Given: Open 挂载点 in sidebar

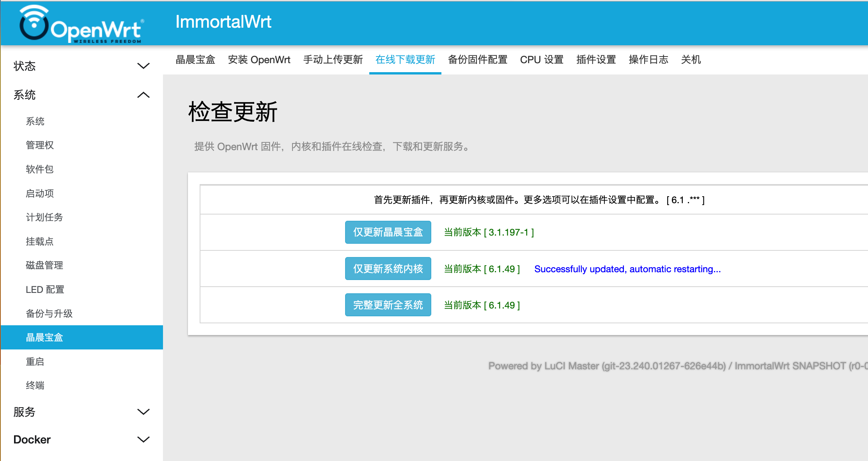Looking at the screenshot, I should [40, 241].
